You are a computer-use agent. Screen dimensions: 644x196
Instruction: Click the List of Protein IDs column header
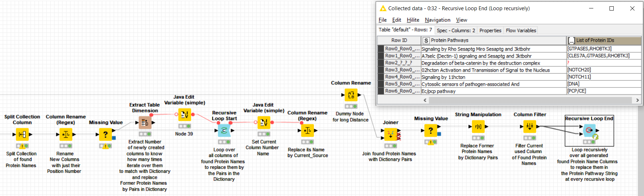click(604, 40)
